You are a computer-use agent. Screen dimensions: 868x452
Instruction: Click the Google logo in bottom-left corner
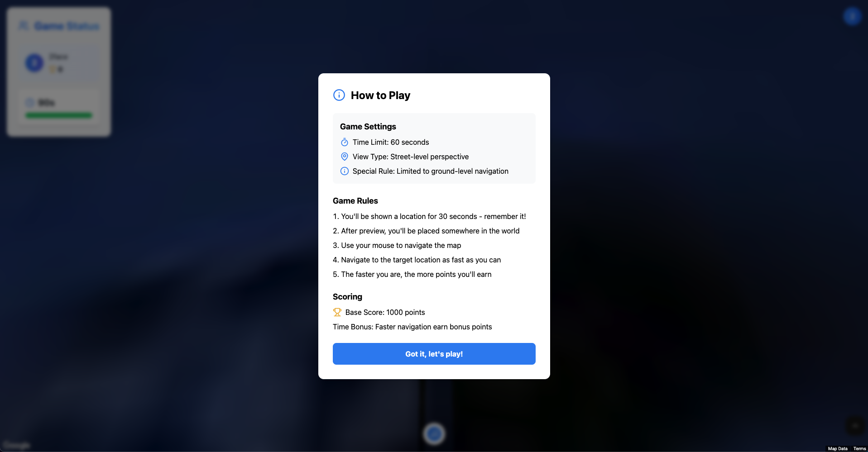[x=16, y=445]
